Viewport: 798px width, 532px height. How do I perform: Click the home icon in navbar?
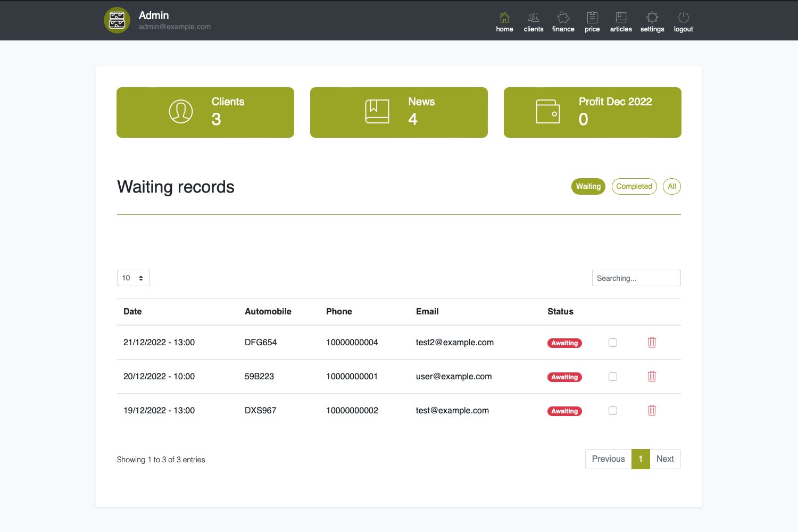[x=504, y=18]
